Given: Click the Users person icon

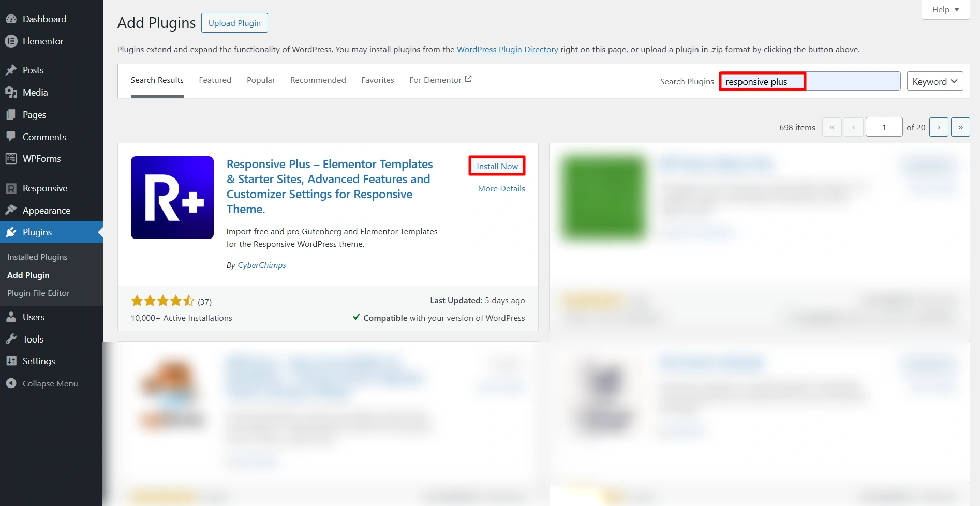Looking at the screenshot, I should pyautogui.click(x=11, y=317).
